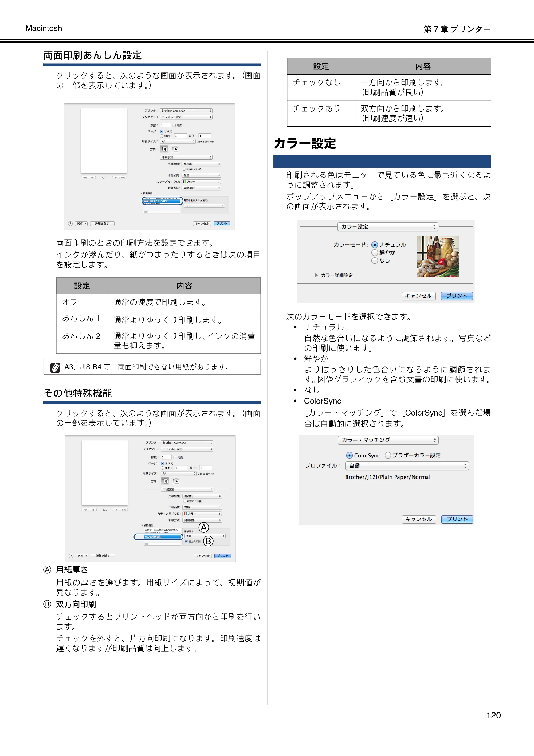Click 詳細を隠す in 両面印刷あんしん設定 dialog

click(102, 224)
